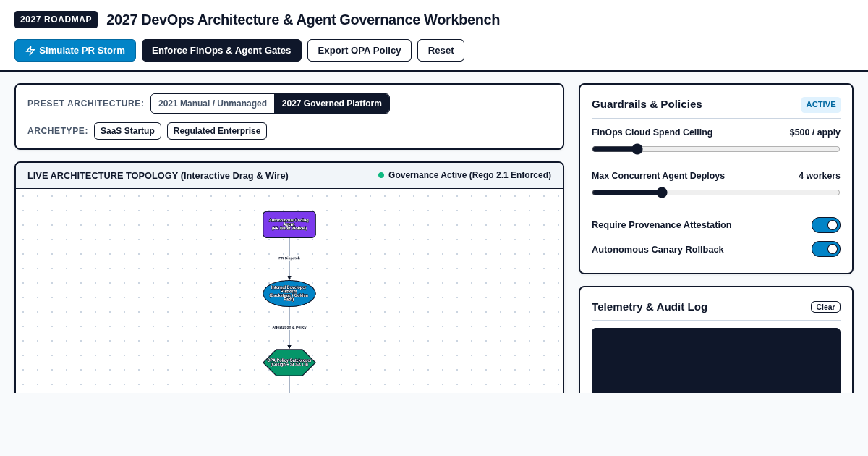
Task: Click the 2027 ROADMAP badge
Action: pos(56,20)
